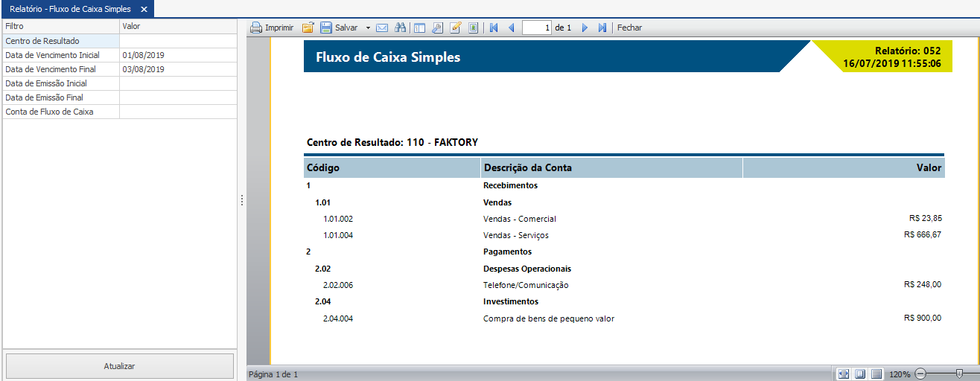980x381 pixels.
Task: Click the Centro de Resultado filter value cell
Action: point(177,41)
